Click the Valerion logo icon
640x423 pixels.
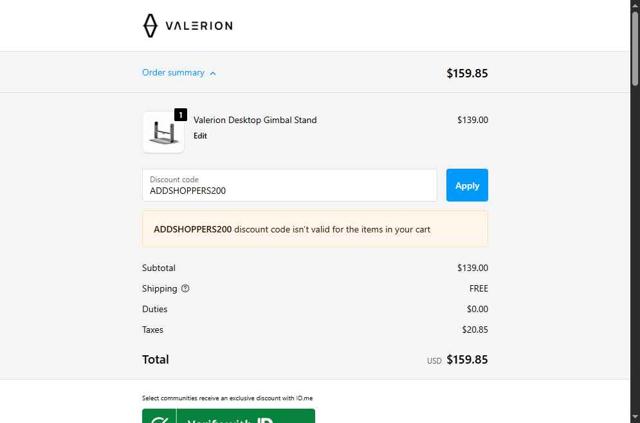(x=150, y=25)
